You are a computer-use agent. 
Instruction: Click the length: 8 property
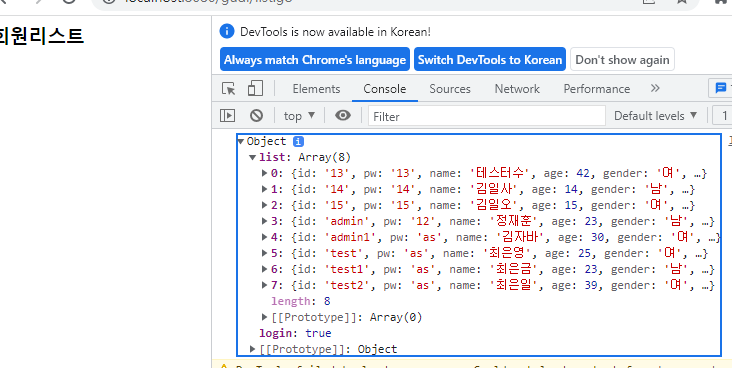pyautogui.click(x=301, y=301)
